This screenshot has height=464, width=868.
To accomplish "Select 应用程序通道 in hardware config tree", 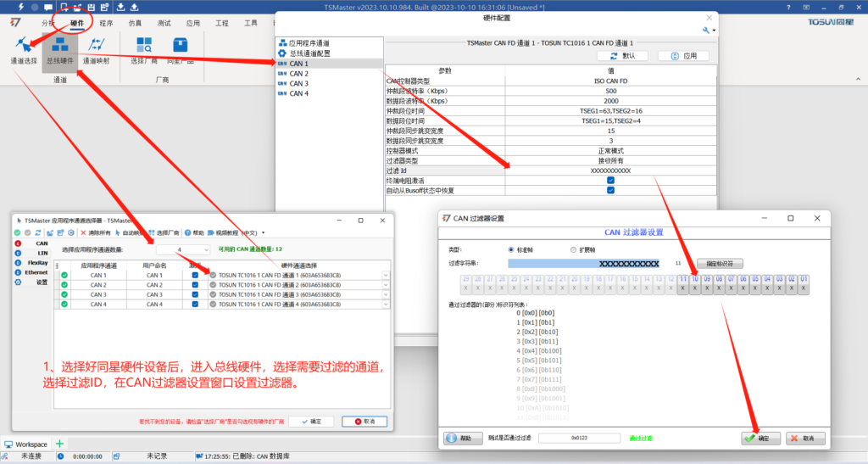I will [309, 43].
